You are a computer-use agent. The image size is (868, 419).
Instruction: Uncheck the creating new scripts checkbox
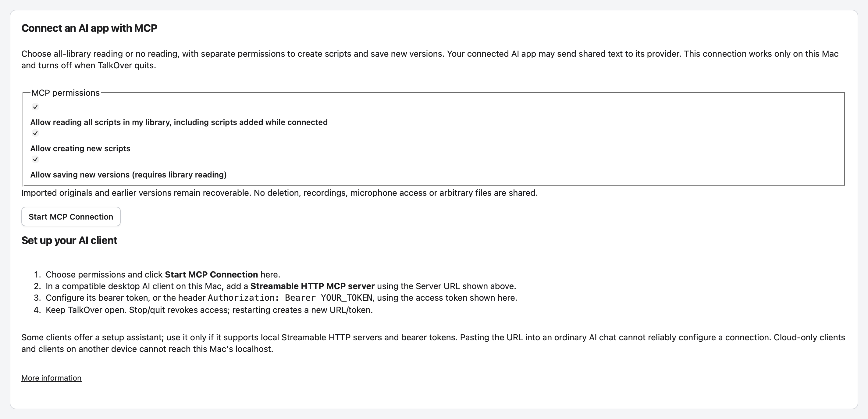(35, 133)
